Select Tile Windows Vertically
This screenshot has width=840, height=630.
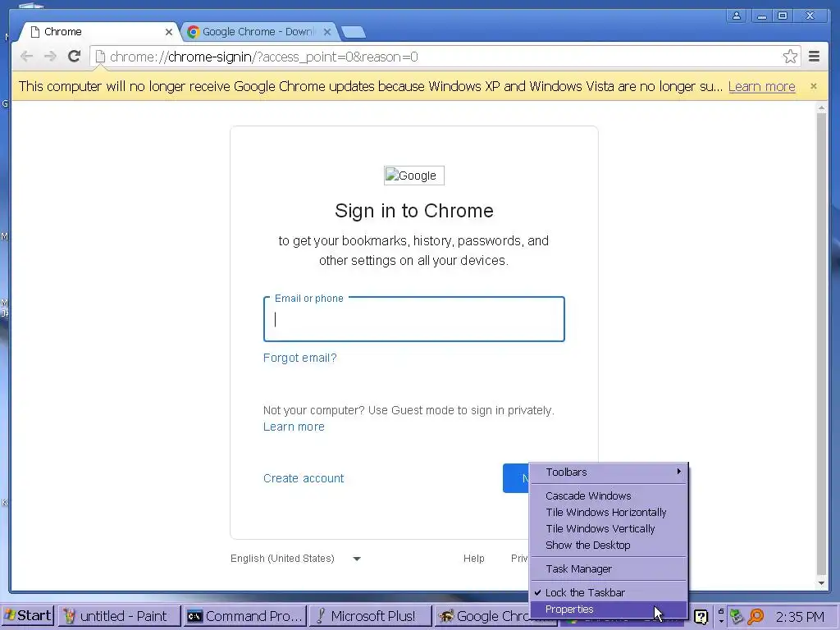coord(608,529)
